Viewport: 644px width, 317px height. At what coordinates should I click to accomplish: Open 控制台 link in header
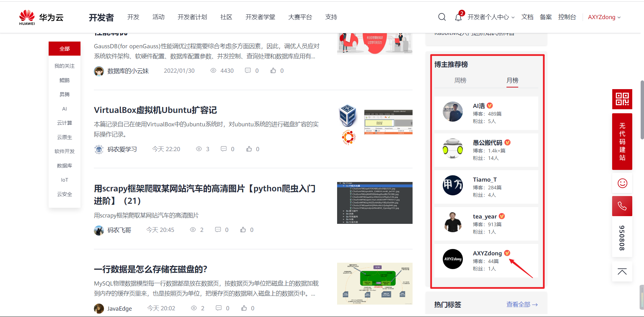[567, 17]
